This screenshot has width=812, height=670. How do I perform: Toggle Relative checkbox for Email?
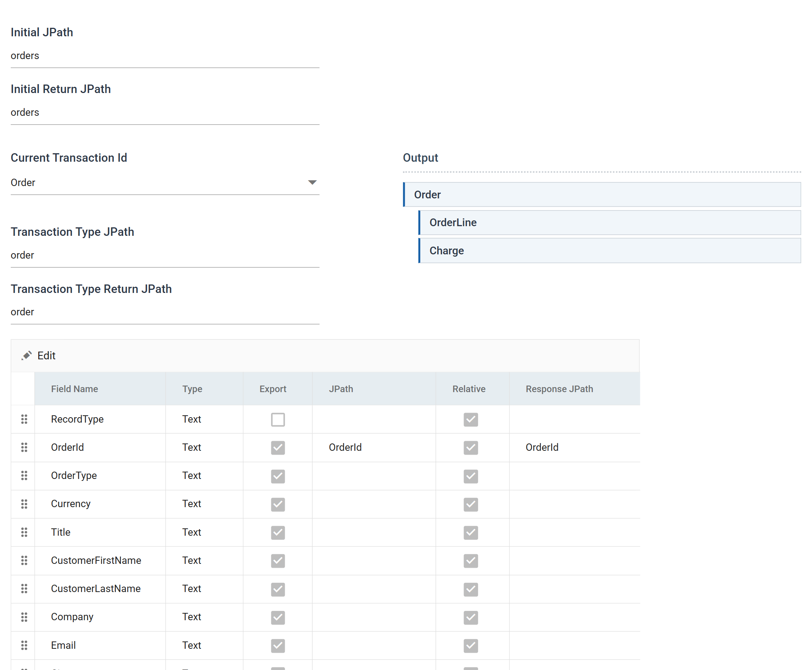click(471, 646)
